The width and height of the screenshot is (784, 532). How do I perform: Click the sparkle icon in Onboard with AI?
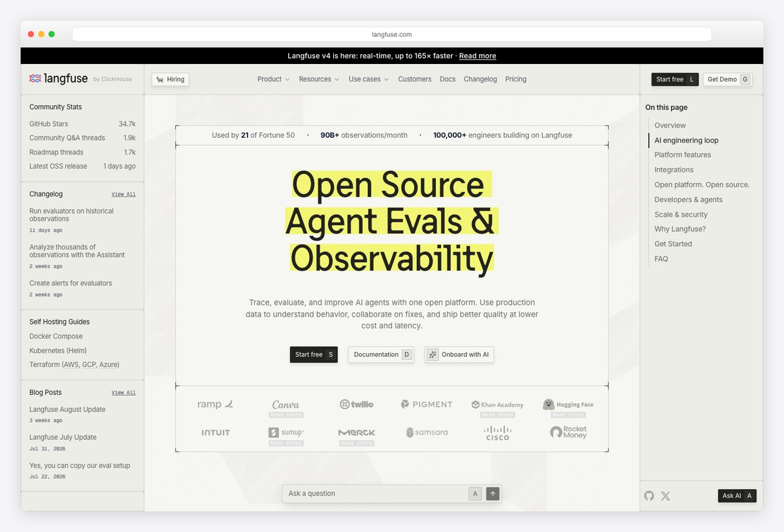click(433, 354)
